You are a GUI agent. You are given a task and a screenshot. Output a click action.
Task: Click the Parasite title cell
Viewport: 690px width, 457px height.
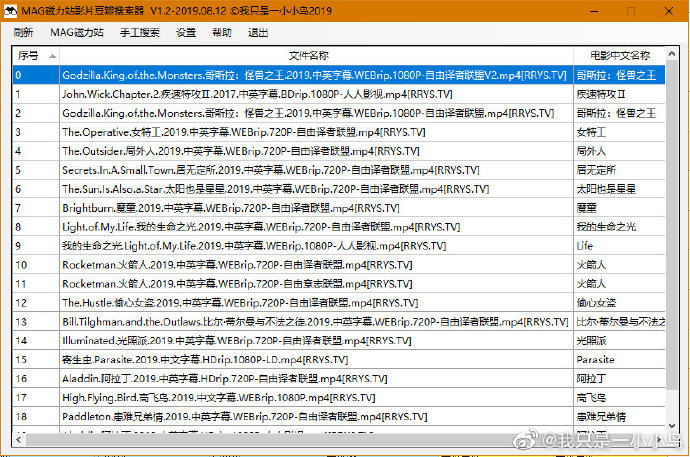click(619, 359)
